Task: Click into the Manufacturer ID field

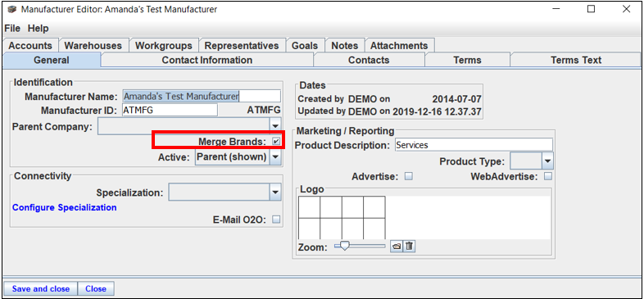Action: click(x=170, y=110)
